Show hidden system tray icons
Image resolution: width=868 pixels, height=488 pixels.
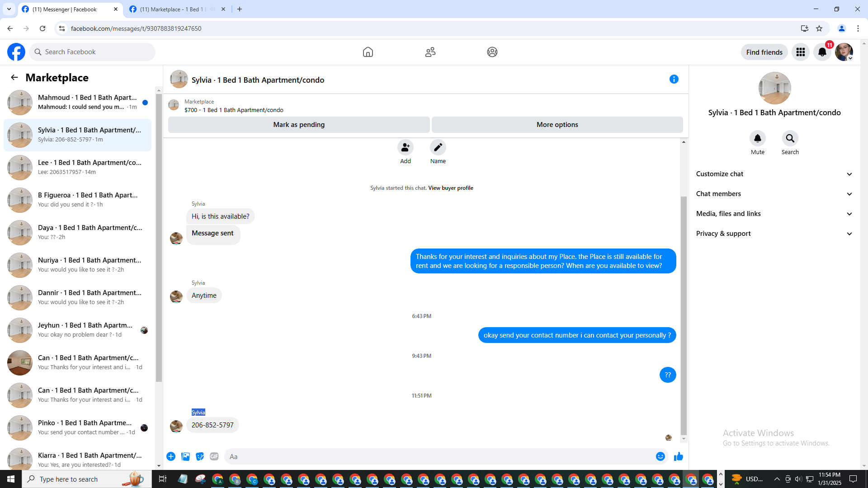pyautogui.click(x=777, y=479)
